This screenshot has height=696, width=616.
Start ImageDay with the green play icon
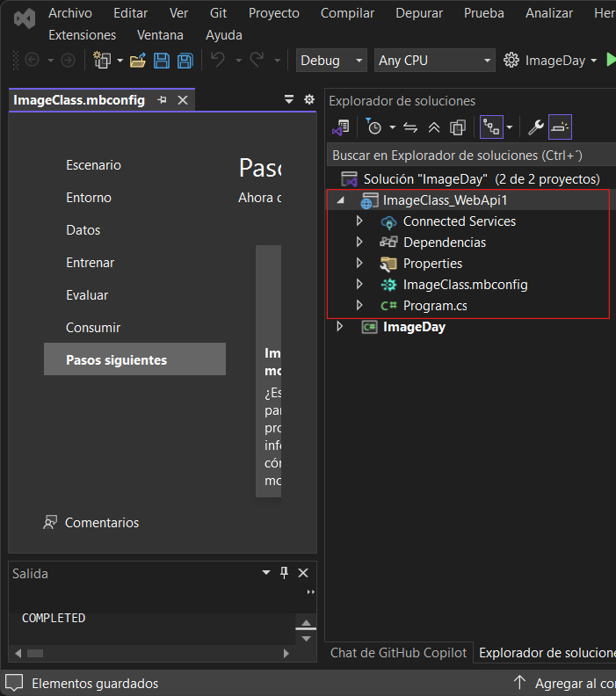[x=611, y=60]
